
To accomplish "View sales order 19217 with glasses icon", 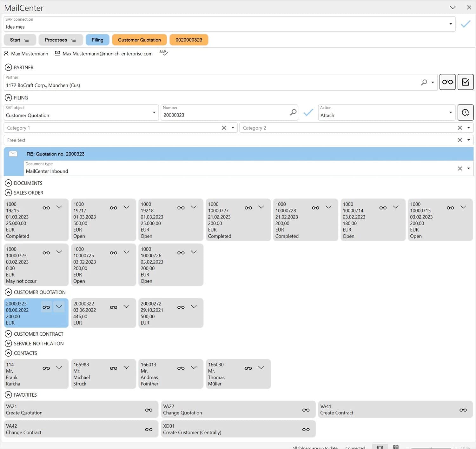I will [114, 208].
